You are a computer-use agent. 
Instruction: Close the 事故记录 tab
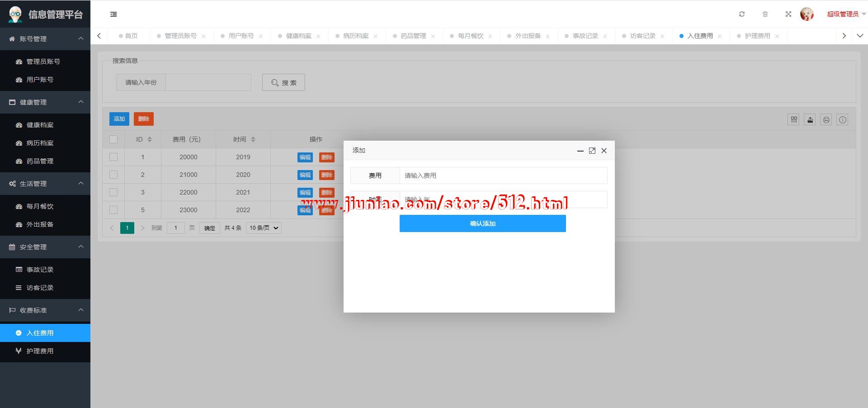pos(605,36)
